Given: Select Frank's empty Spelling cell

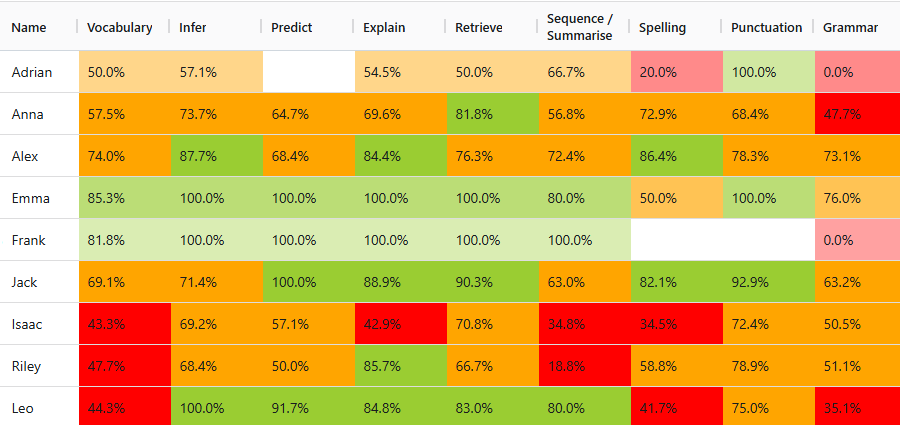Looking at the screenshot, I should pyautogui.click(x=677, y=240).
